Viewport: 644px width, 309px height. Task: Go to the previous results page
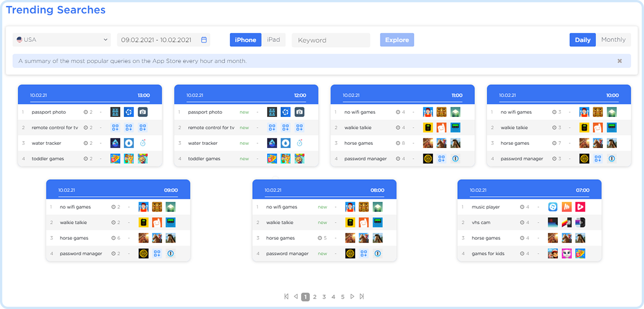pyautogui.click(x=296, y=297)
